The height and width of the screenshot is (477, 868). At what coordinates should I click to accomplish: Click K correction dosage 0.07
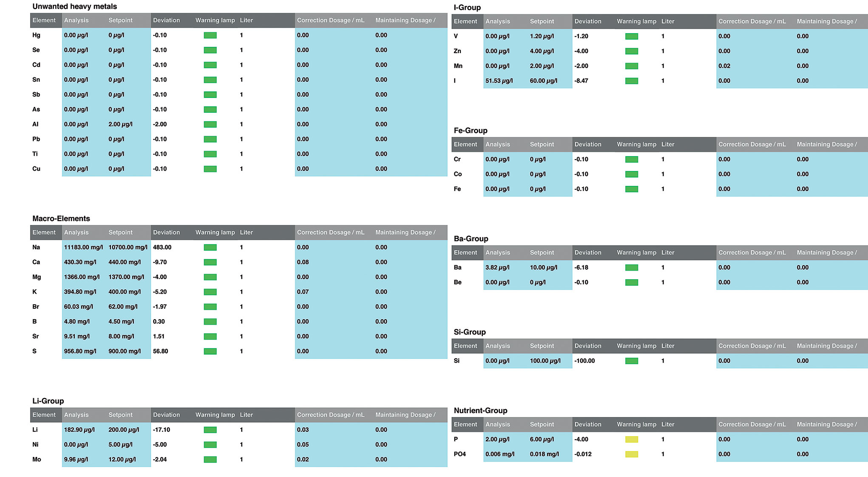coord(303,292)
